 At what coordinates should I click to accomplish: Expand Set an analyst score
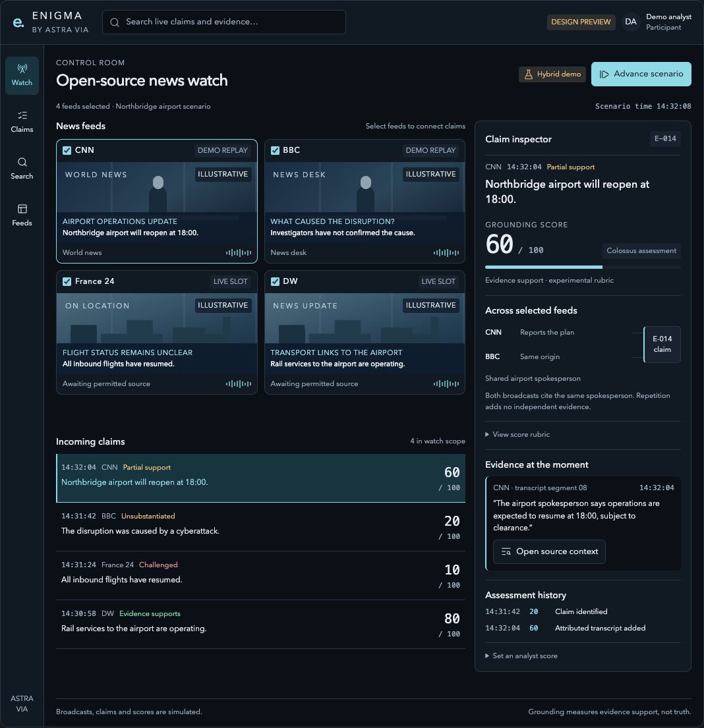tap(521, 656)
